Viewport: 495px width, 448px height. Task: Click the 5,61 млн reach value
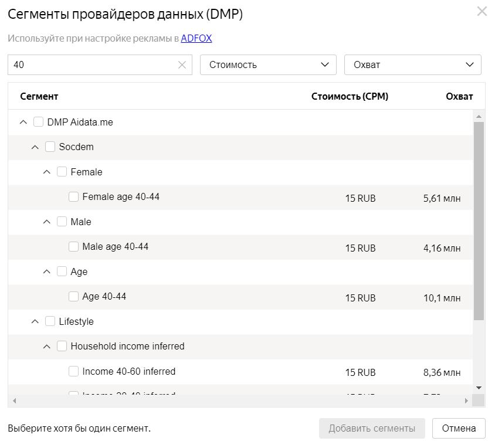442,198
